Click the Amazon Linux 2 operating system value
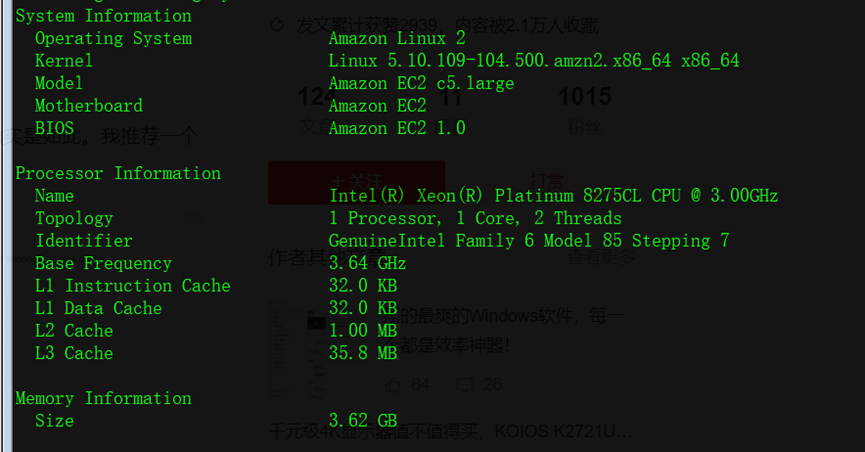 [x=397, y=39]
